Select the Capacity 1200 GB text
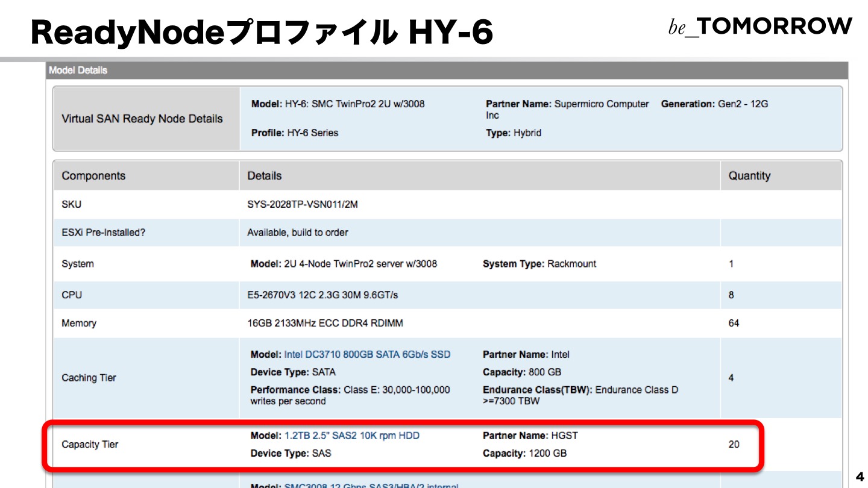 point(525,453)
